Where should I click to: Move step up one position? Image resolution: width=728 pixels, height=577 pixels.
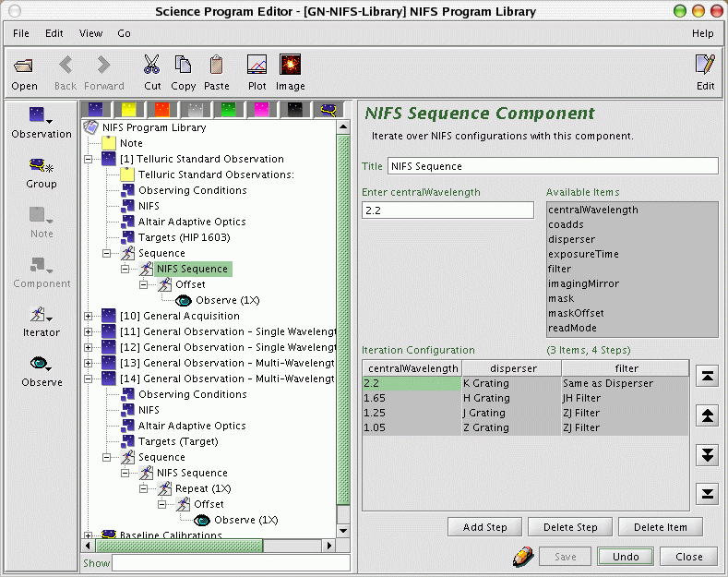coord(707,415)
